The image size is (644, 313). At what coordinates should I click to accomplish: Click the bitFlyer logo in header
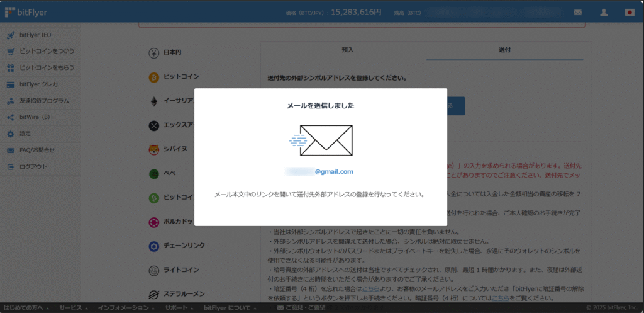25,13
